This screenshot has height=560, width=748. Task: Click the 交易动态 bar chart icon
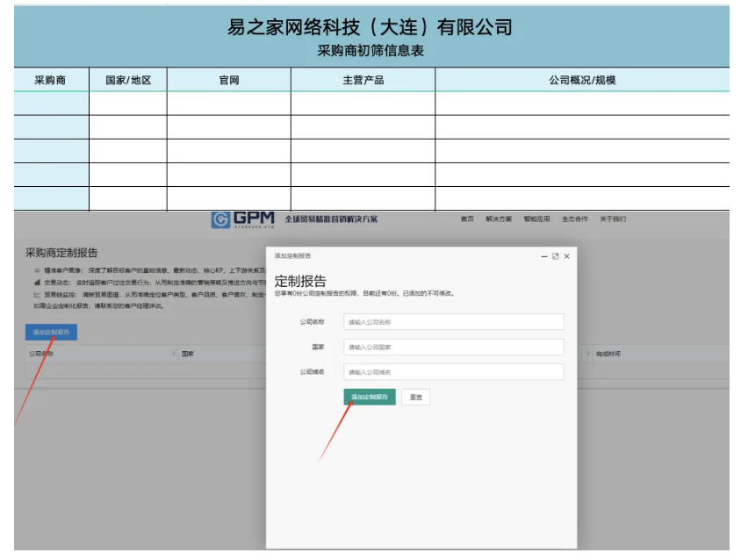(x=37, y=283)
